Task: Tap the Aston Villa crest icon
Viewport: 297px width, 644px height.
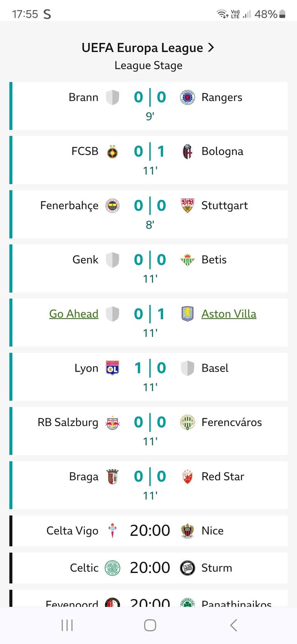Action: coord(188,314)
